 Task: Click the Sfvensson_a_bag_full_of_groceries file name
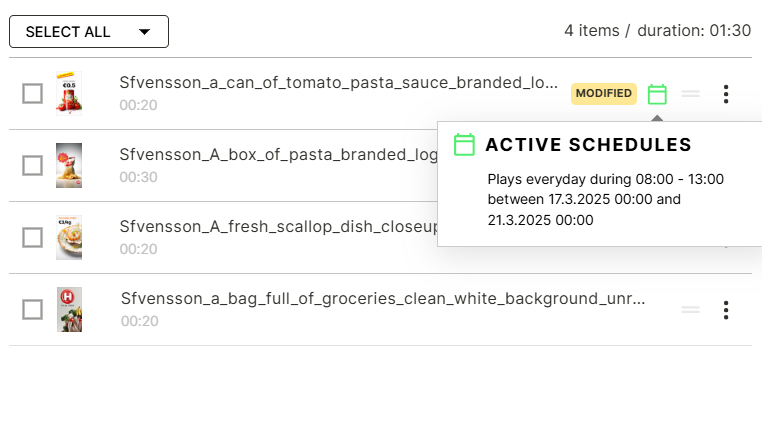pyautogui.click(x=383, y=298)
